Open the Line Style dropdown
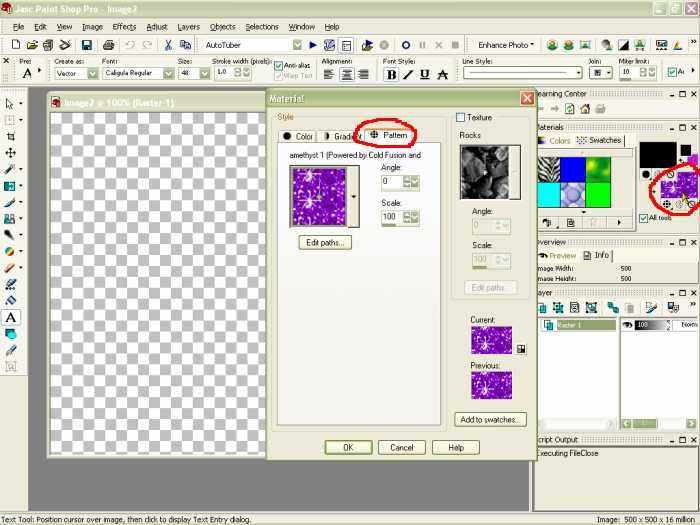 579,73
